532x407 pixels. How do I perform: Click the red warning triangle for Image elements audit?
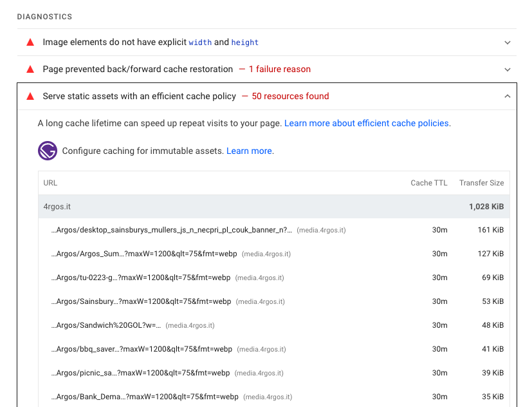tap(30, 42)
